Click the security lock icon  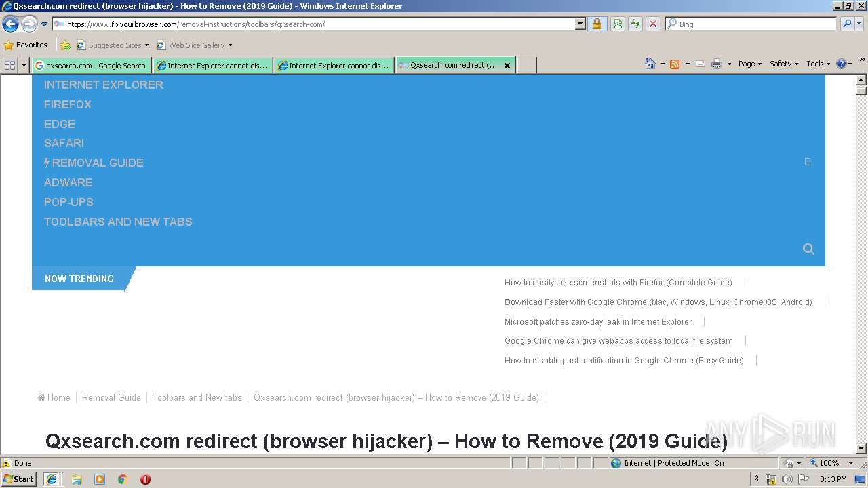(x=597, y=24)
